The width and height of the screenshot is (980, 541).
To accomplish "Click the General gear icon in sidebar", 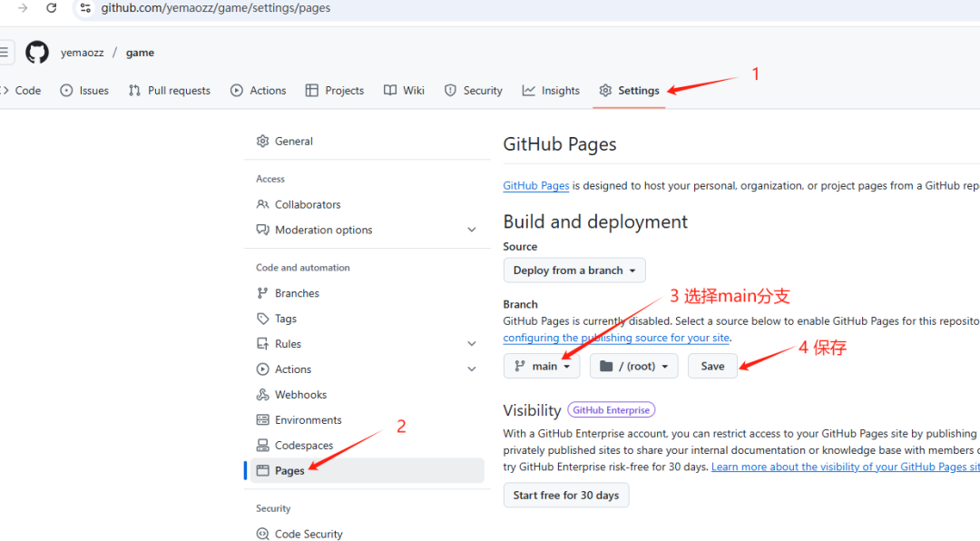I will [x=262, y=142].
